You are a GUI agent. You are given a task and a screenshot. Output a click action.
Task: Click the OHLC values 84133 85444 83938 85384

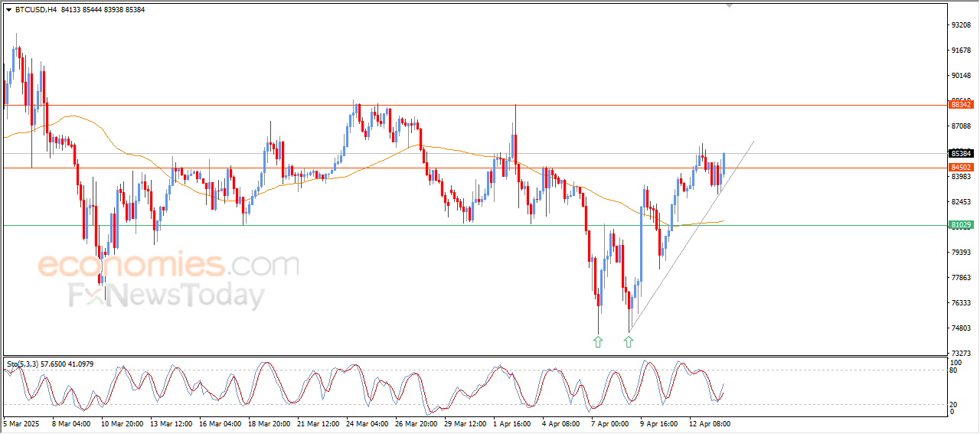click(103, 10)
